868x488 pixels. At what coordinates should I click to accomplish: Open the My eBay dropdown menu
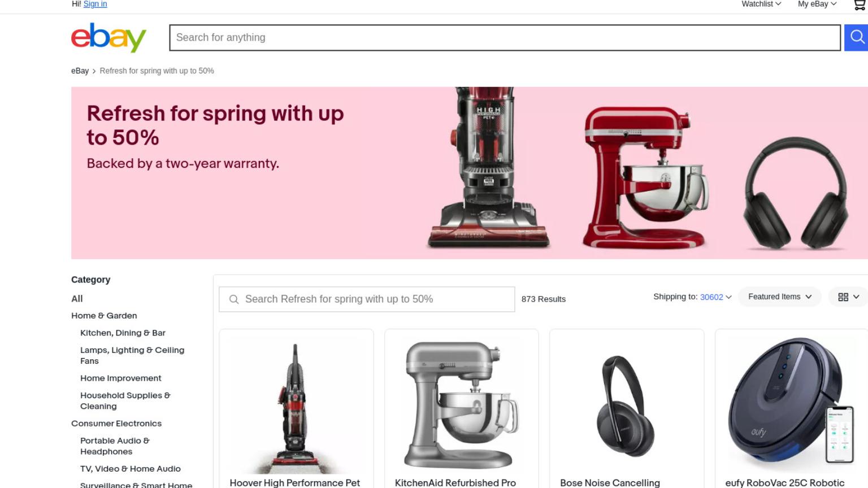(x=817, y=4)
